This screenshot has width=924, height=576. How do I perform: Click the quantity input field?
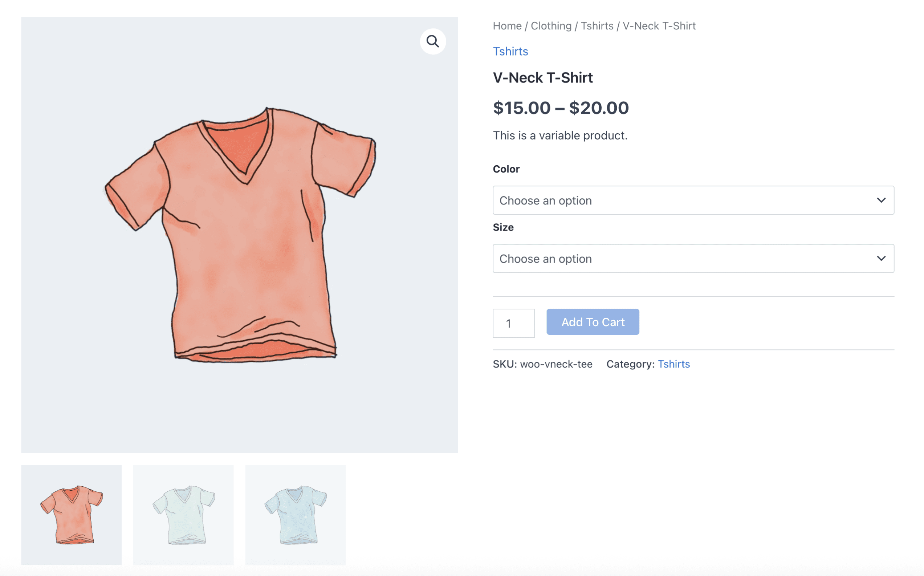click(514, 323)
